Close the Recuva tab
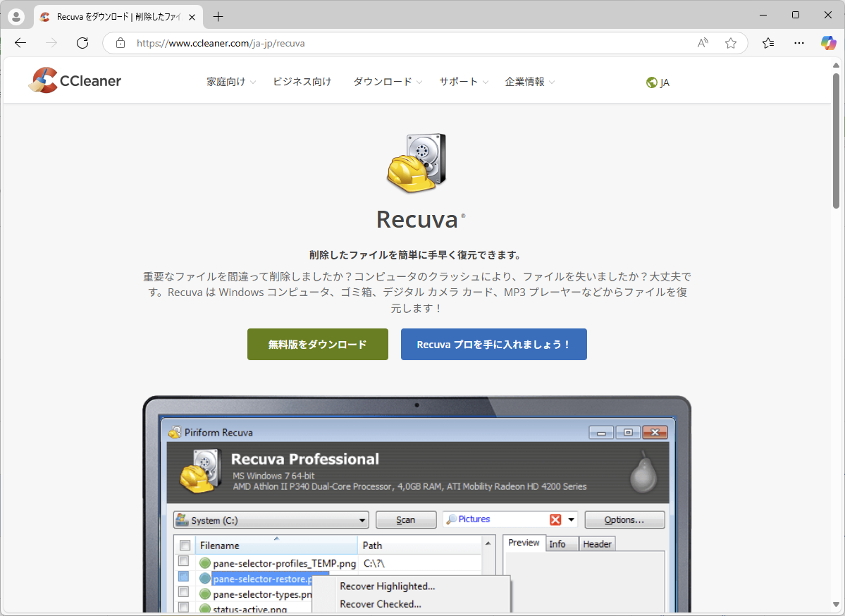Screen dimensions: 845x616 [x=192, y=17]
